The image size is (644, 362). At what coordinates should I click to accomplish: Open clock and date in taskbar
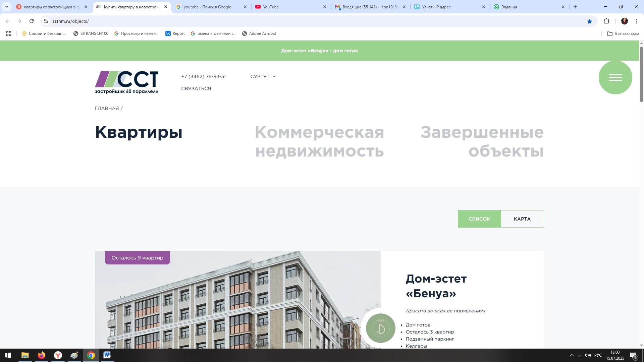(615, 355)
